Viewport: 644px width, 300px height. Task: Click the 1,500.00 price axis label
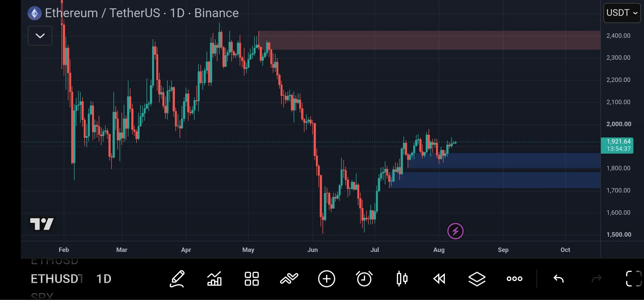[x=619, y=234]
